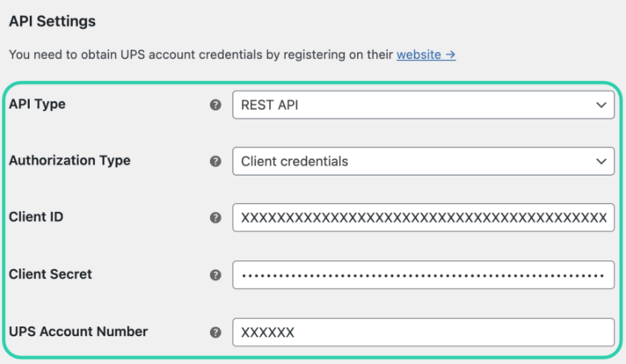Click into the masked Client Secret field

pyautogui.click(x=423, y=275)
